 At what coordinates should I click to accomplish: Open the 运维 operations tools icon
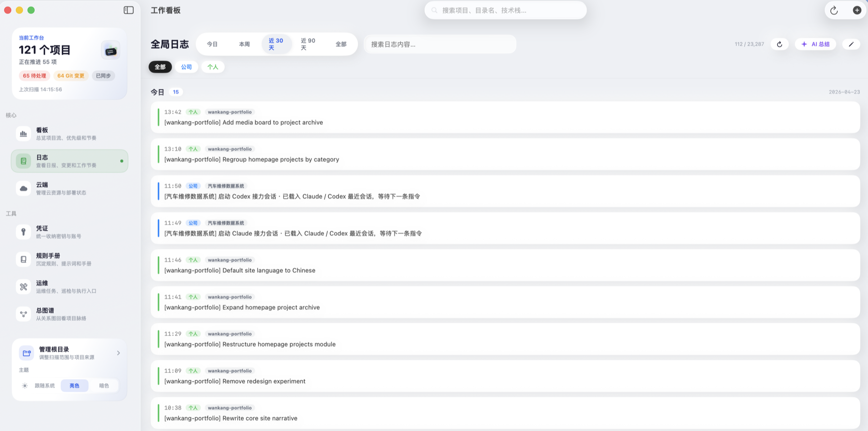point(23,287)
